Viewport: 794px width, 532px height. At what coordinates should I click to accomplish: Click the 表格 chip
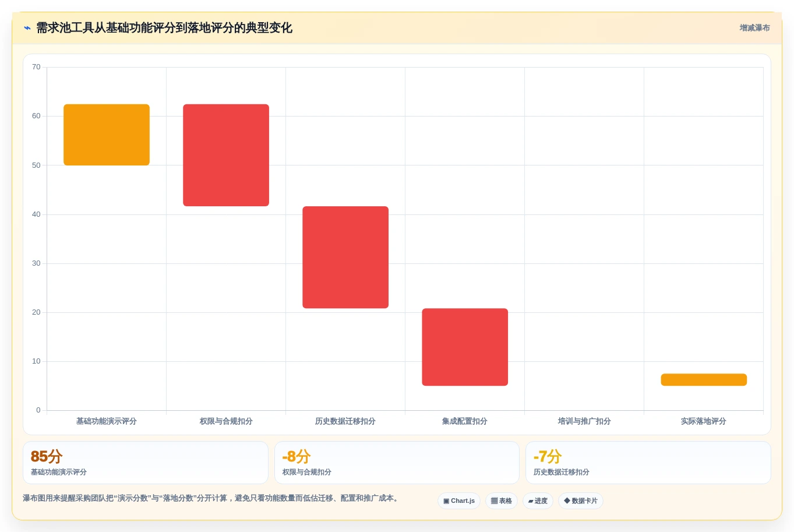tap(502, 501)
